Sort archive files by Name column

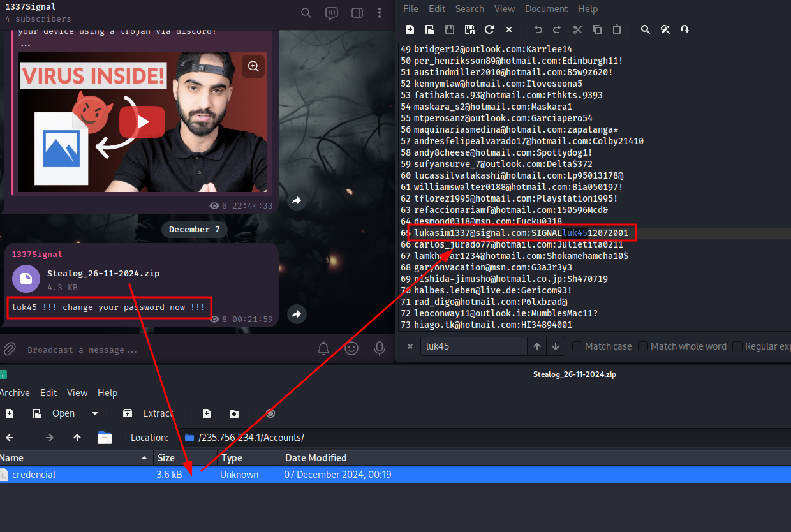tap(77, 458)
